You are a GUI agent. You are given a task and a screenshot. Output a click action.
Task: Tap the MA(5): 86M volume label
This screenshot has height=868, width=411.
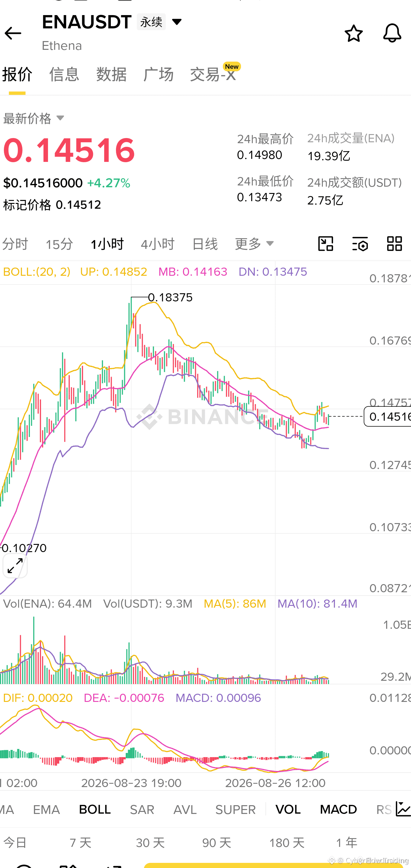coord(235,603)
